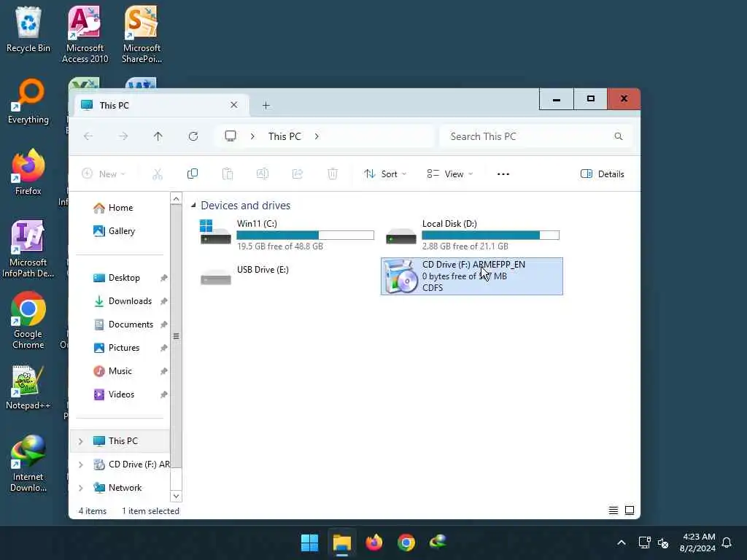The height and width of the screenshot is (560, 747).
Task: Click the Rename icon in toolbar
Action: (x=263, y=174)
